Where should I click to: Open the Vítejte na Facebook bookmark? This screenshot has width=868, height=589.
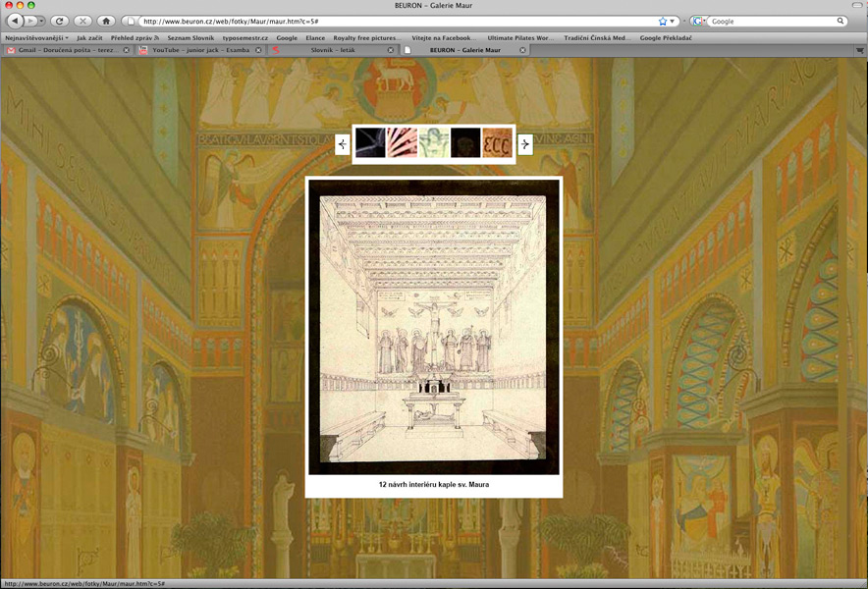click(x=444, y=38)
